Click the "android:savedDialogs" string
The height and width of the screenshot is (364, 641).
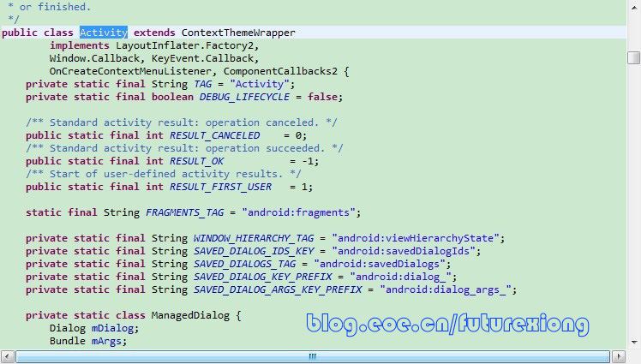380,264
